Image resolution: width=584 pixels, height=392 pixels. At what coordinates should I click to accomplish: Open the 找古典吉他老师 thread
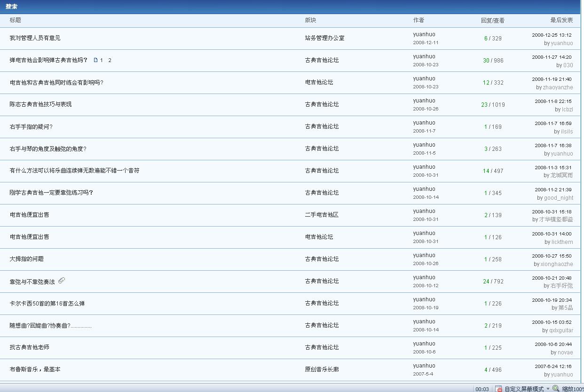click(29, 347)
